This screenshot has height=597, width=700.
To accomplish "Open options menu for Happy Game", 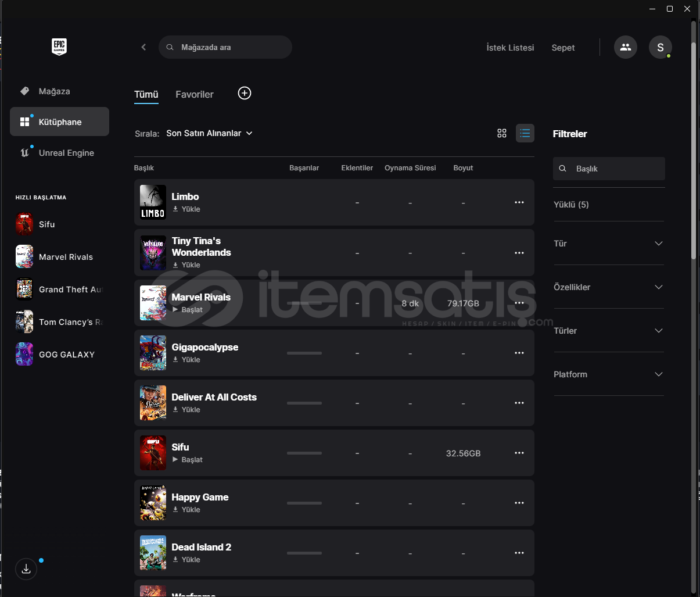I will click(x=519, y=503).
